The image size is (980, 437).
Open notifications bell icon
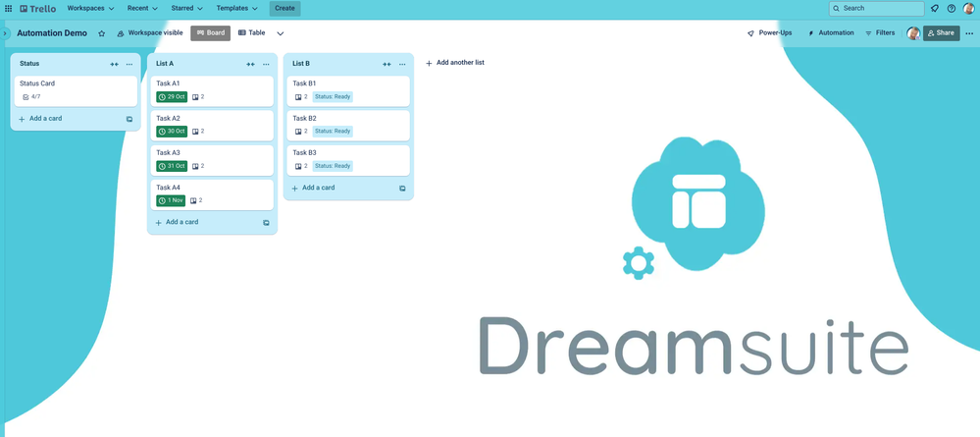[x=934, y=9]
